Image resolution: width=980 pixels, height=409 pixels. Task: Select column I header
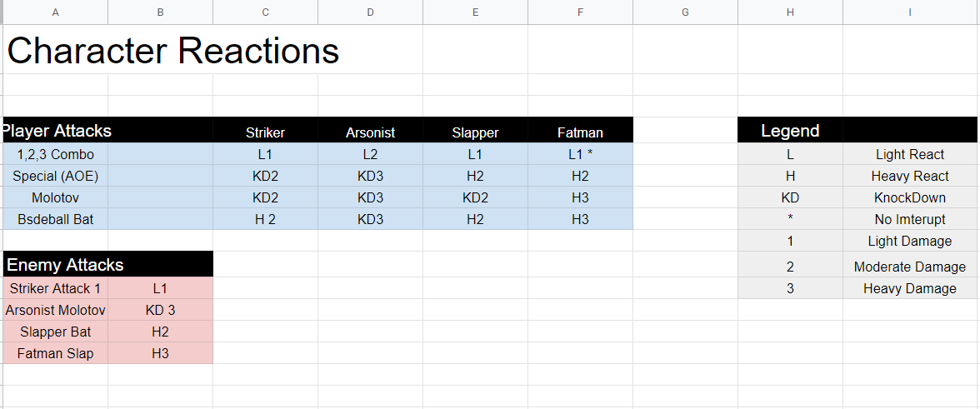click(910, 12)
